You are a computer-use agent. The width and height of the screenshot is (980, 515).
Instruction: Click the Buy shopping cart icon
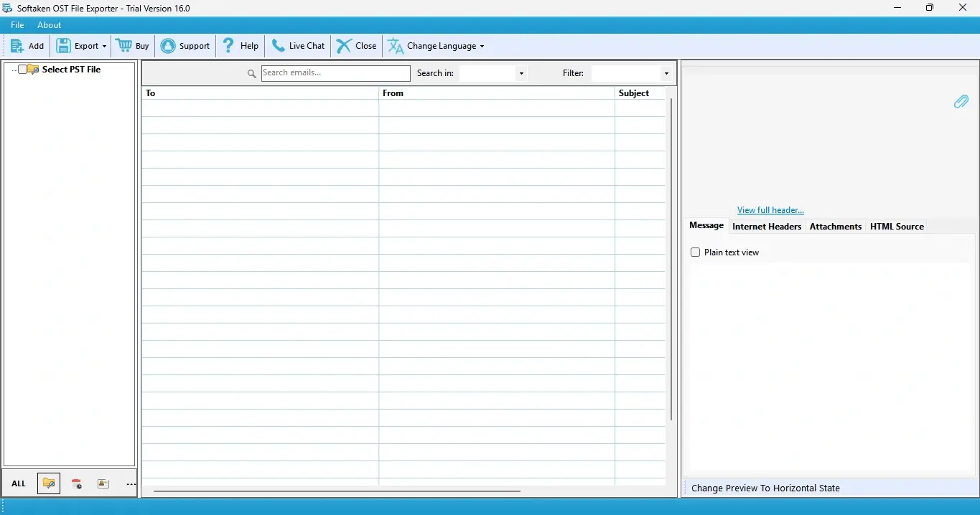(124, 46)
